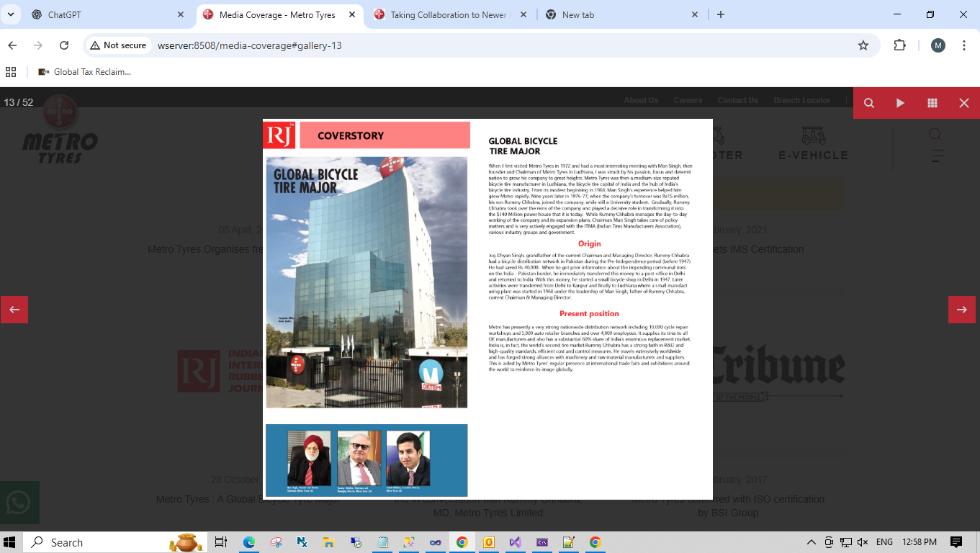
Task: Open the Chrome apps grid shortcut
Action: 11,72
